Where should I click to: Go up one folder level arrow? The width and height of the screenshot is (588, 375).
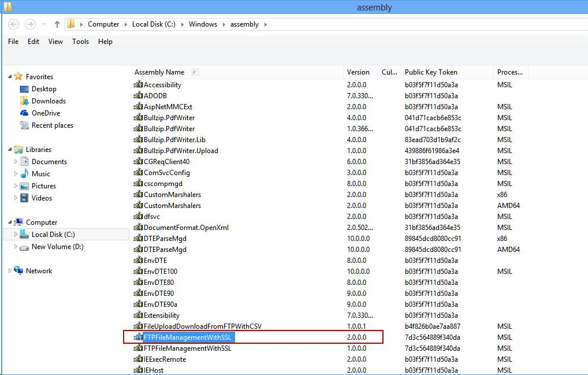point(57,24)
